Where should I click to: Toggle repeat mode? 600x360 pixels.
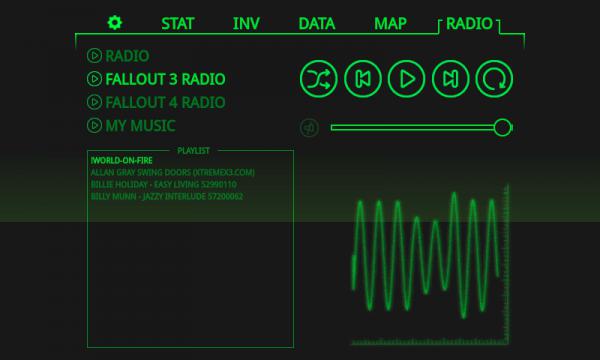(x=494, y=79)
